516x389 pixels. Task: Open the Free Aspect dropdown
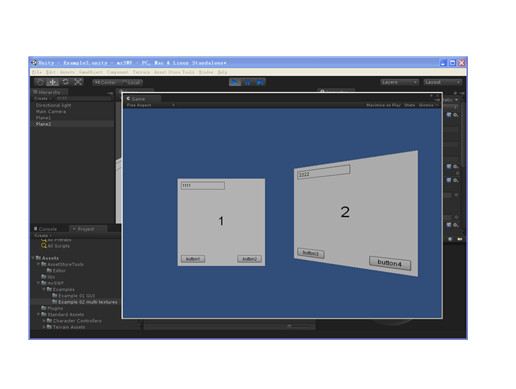coord(150,105)
